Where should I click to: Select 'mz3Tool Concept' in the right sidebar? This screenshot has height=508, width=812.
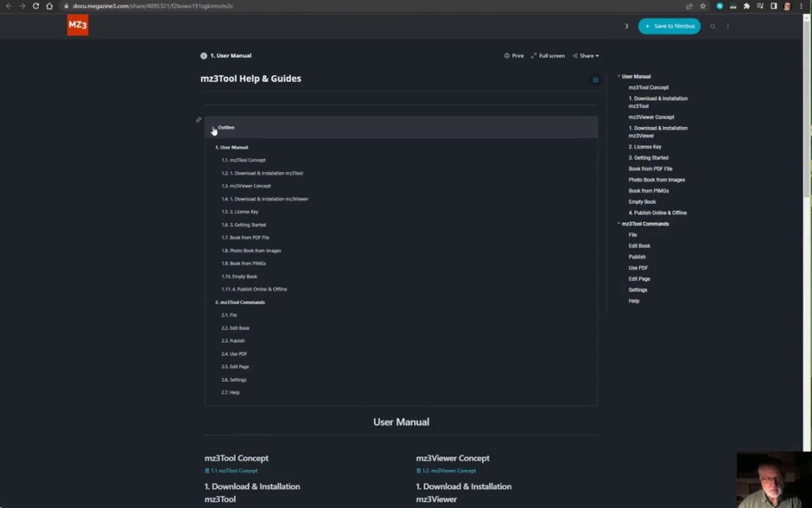coord(649,87)
